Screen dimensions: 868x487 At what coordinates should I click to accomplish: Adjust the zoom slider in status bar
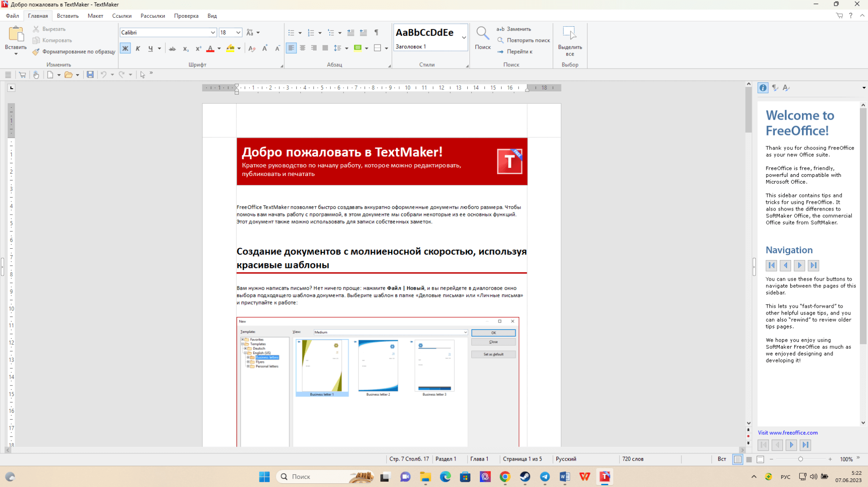pyautogui.click(x=800, y=459)
